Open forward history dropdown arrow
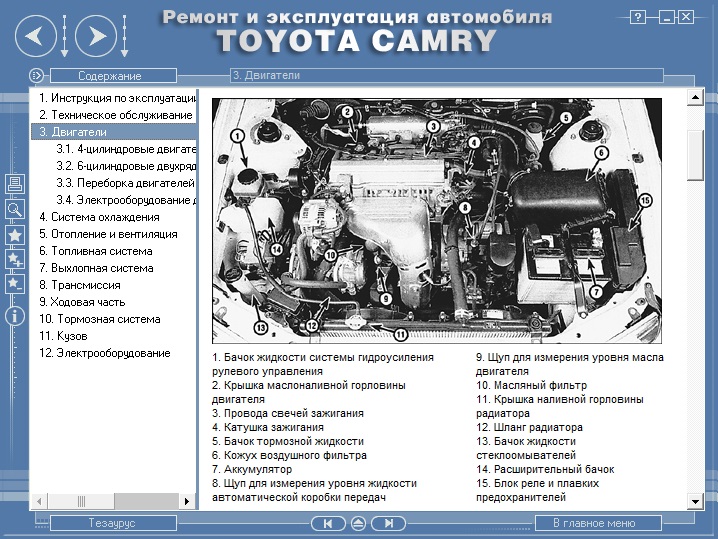Viewport: 718px width, 539px height. 124,36
